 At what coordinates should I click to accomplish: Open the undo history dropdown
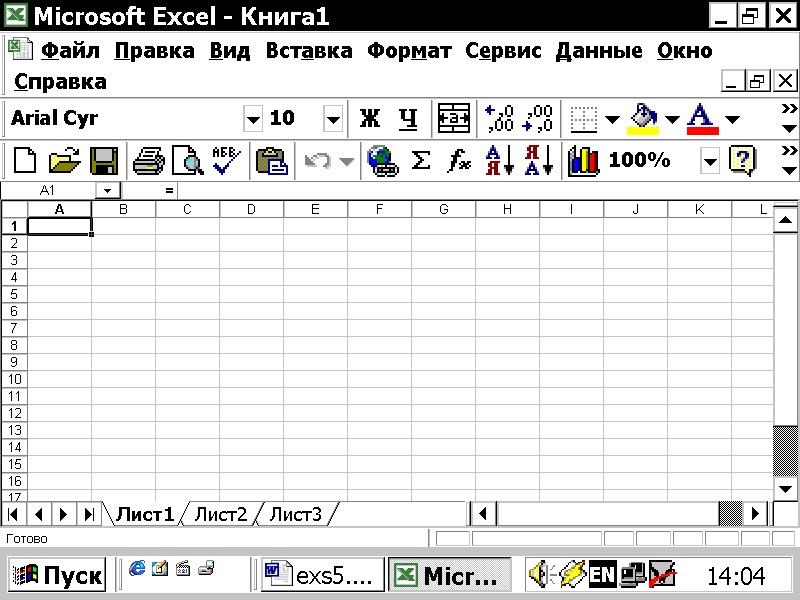347,162
